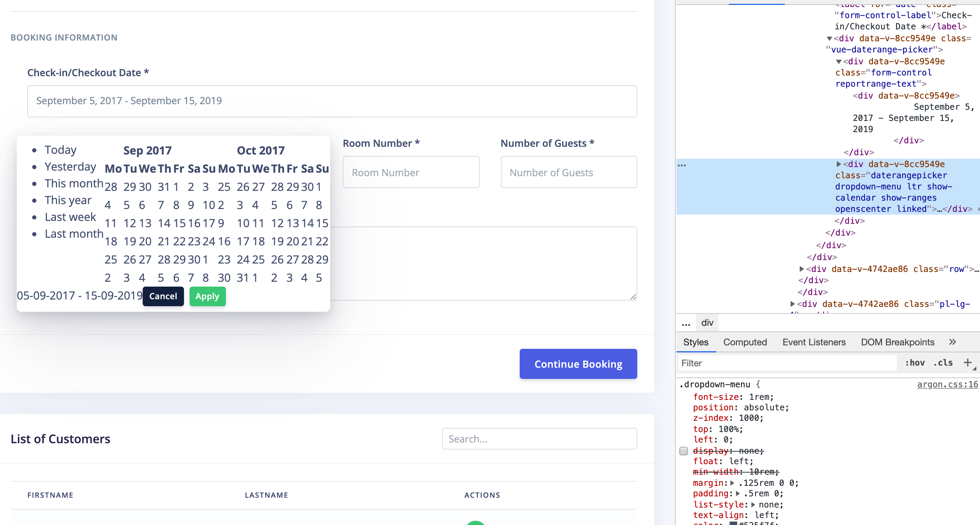Click the Apply button in the date picker
The image size is (980, 525).
207,296
